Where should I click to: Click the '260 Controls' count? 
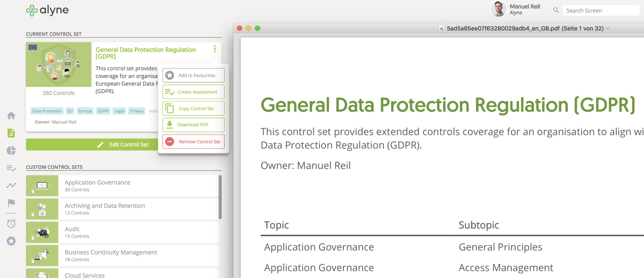(58, 93)
